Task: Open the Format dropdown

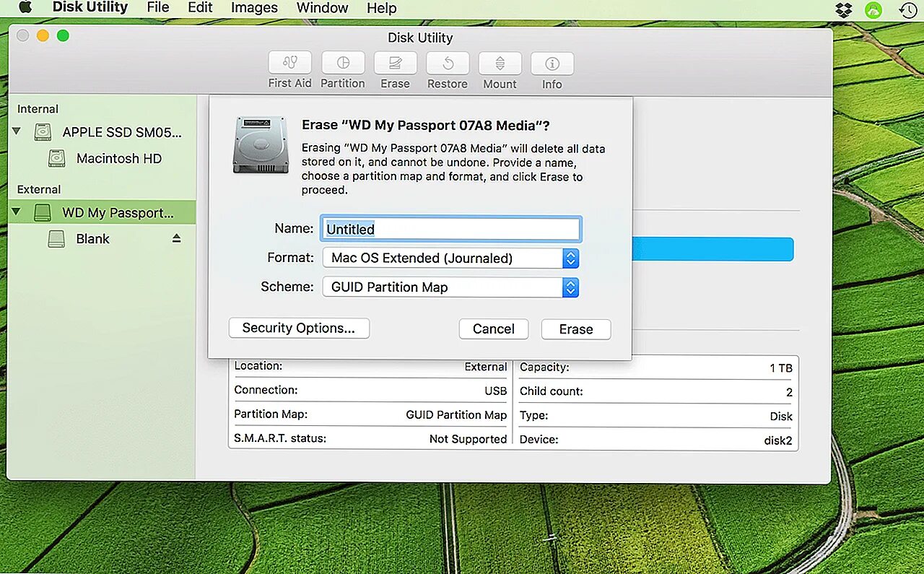Action: pyautogui.click(x=450, y=258)
